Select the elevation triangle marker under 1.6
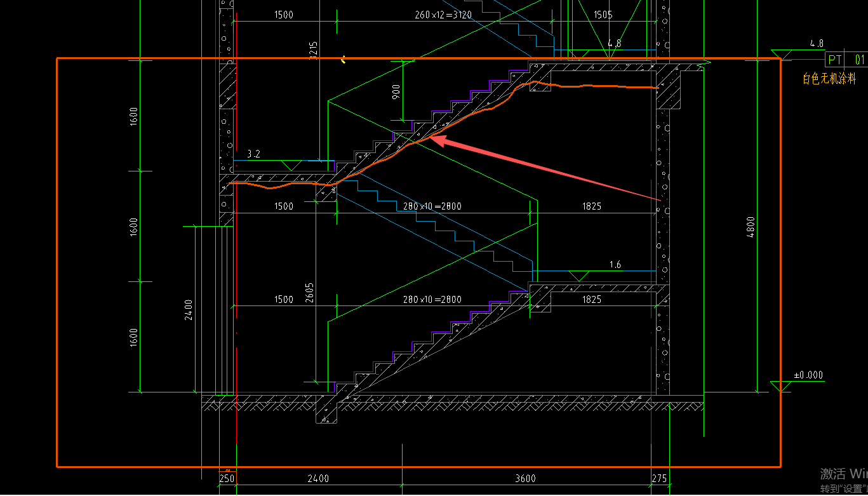Image resolution: width=868 pixels, height=496 pixels. (578, 276)
